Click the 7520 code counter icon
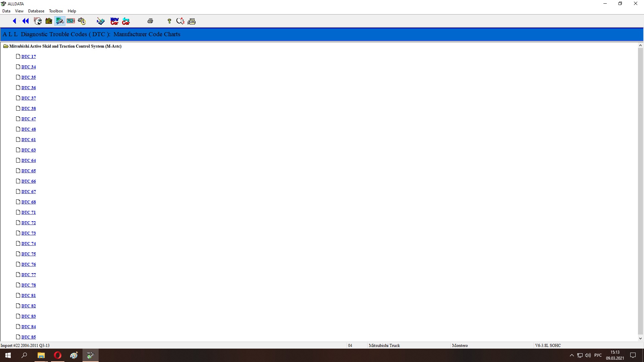 [x=71, y=21]
